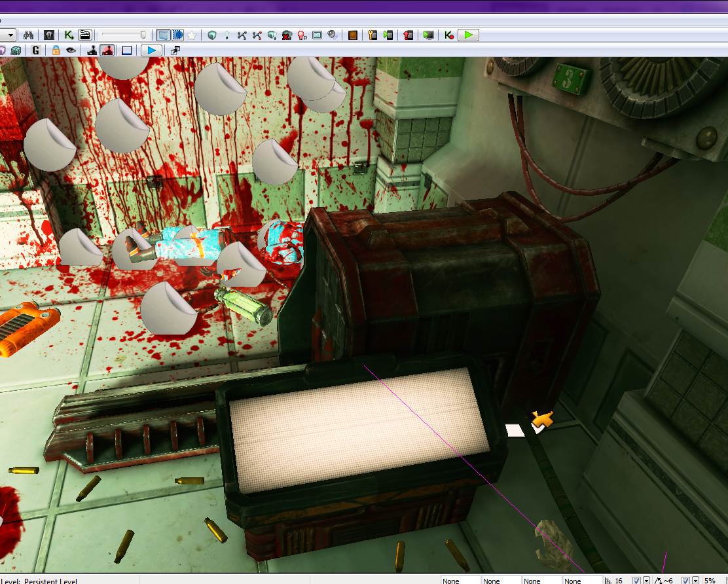Click the purple cube viewport mode icon
728x584 pixels.
click(x=3, y=50)
